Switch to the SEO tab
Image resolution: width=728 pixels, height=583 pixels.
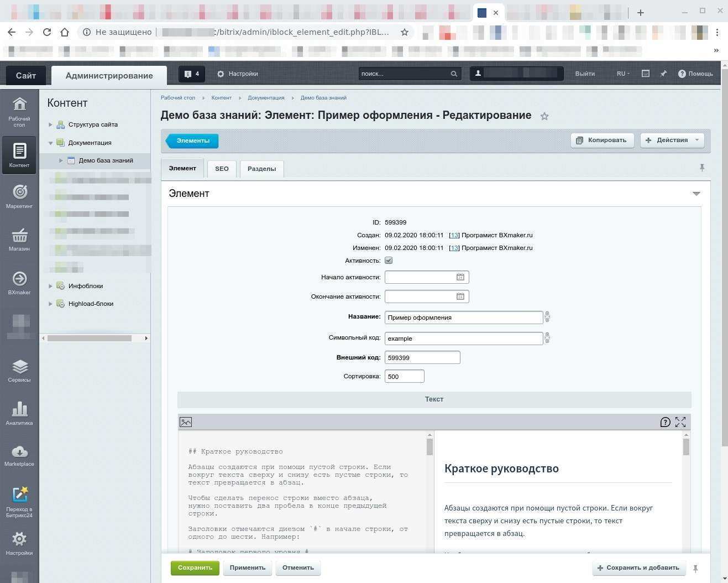[x=222, y=169]
